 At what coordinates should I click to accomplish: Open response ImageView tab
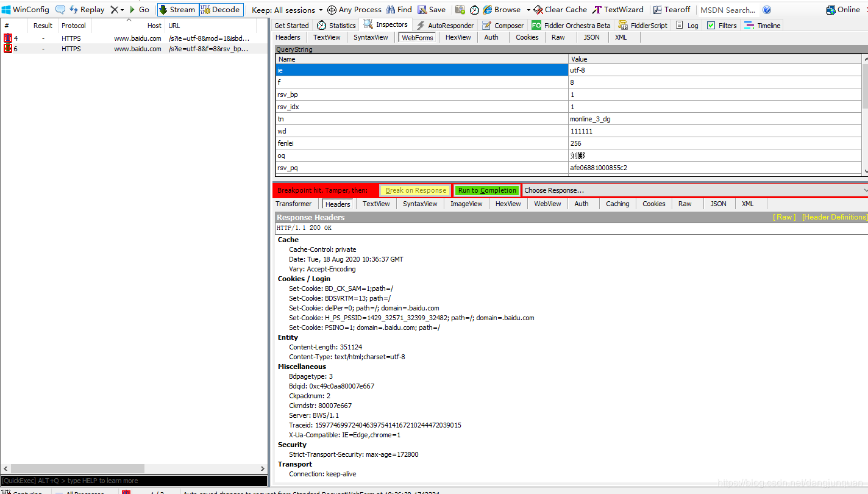[466, 204]
